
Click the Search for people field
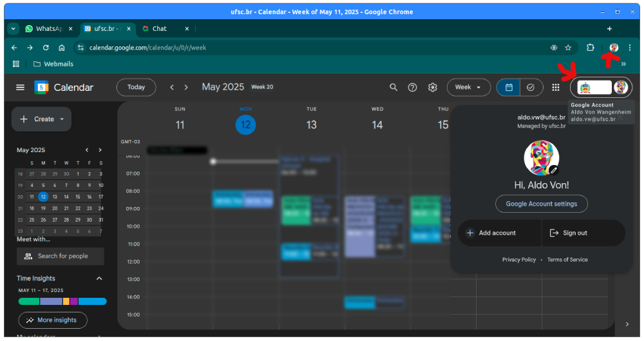[61, 256]
